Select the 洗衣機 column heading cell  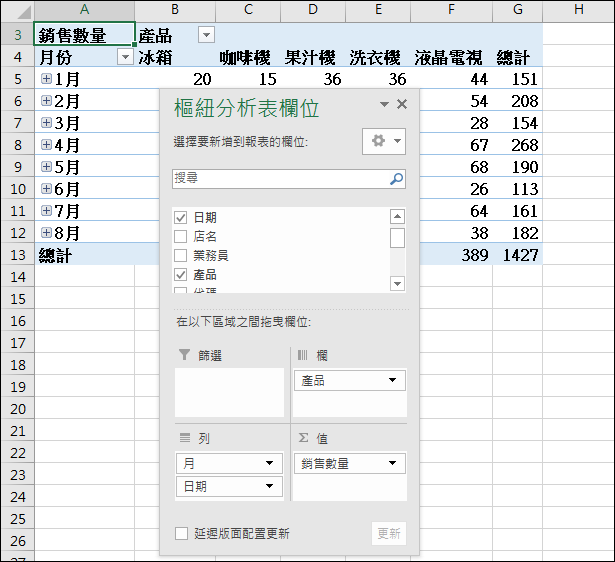[378, 57]
